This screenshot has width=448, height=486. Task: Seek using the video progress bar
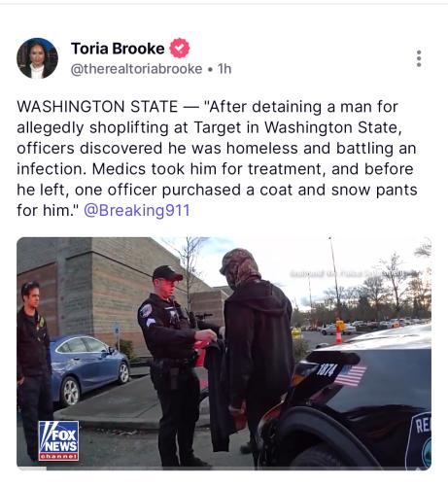224,468
